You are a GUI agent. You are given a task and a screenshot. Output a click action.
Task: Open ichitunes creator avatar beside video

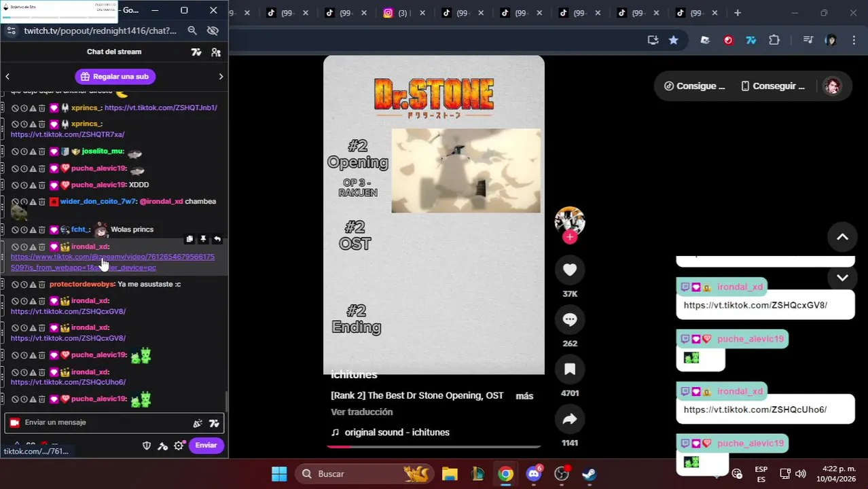tap(570, 221)
